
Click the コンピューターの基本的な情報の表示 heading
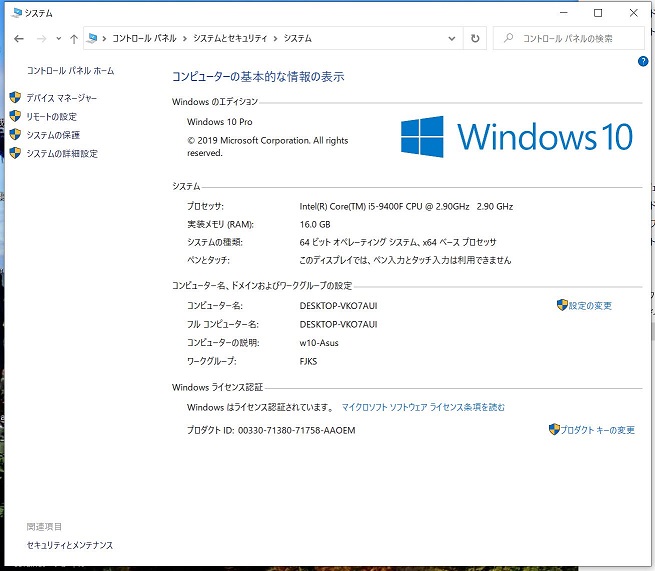click(x=258, y=77)
